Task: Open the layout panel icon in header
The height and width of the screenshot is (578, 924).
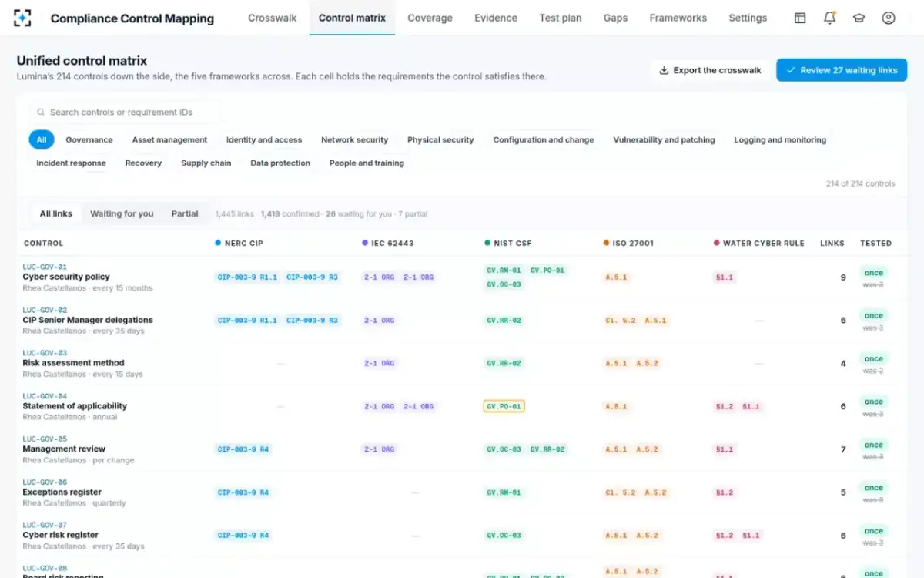Action: pyautogui.click(x=800, y=18)
